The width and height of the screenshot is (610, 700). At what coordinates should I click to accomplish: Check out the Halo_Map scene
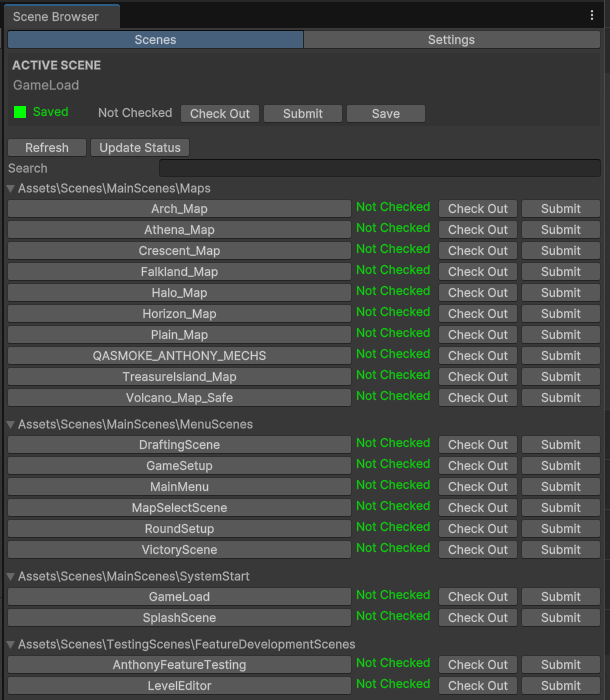pyautogui.click(x=477, y=293)
